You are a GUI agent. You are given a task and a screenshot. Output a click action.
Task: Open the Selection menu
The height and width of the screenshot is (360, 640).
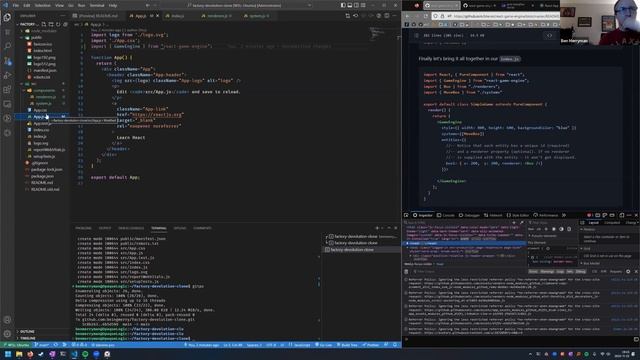pos(42,5)
